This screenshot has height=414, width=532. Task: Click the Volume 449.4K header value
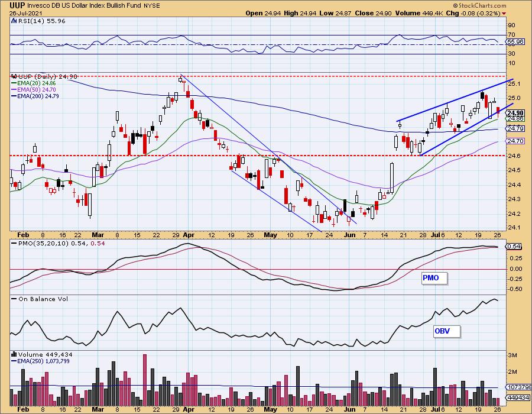click(x=419, y=13)
